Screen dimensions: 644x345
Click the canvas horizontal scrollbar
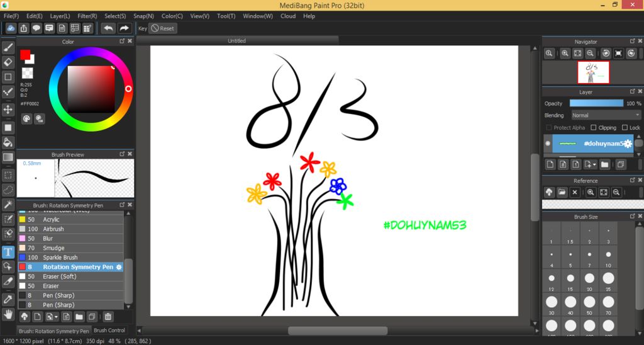click(338, 331)
